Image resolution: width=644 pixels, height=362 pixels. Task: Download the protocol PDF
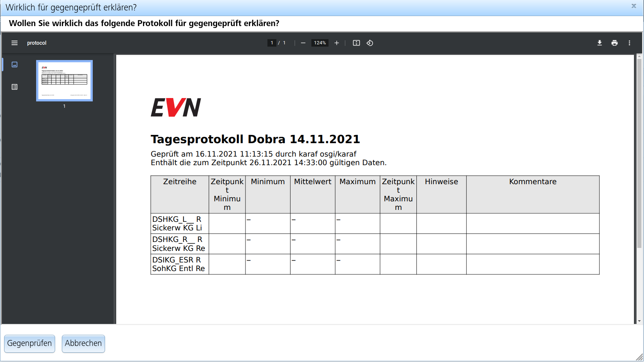[600, 43]
